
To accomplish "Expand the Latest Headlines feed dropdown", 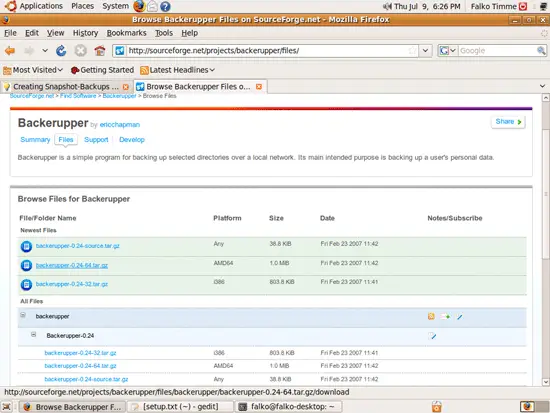I will point(177,70).
